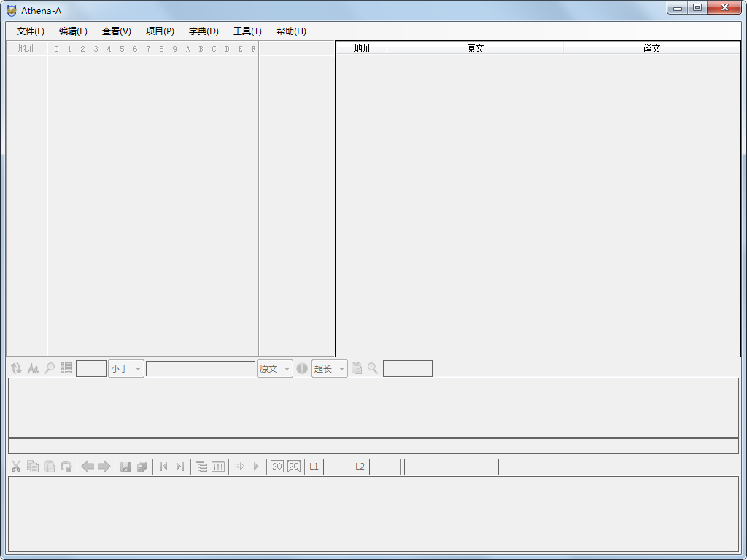Select the Cut (scissors) icon

(15, 466)
